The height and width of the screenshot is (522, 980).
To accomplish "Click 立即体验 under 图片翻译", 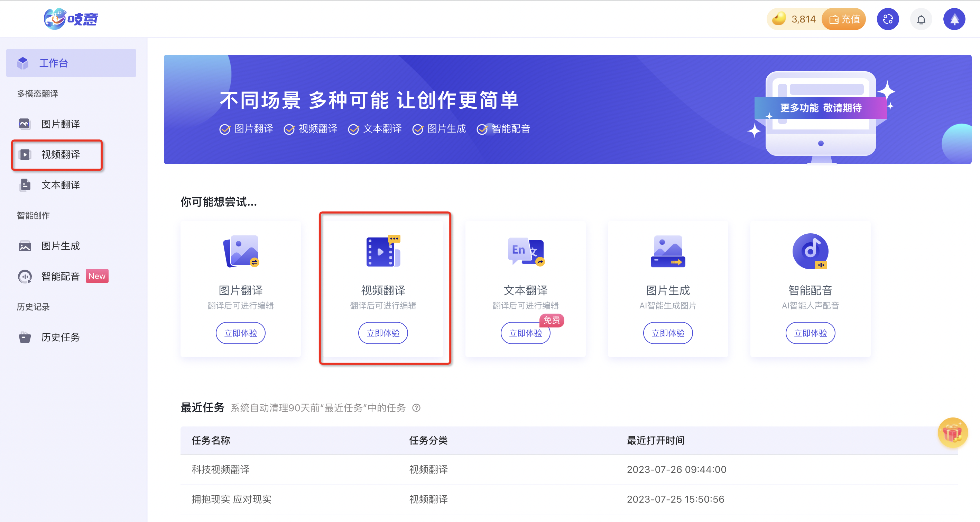I will tap(240, 333).
